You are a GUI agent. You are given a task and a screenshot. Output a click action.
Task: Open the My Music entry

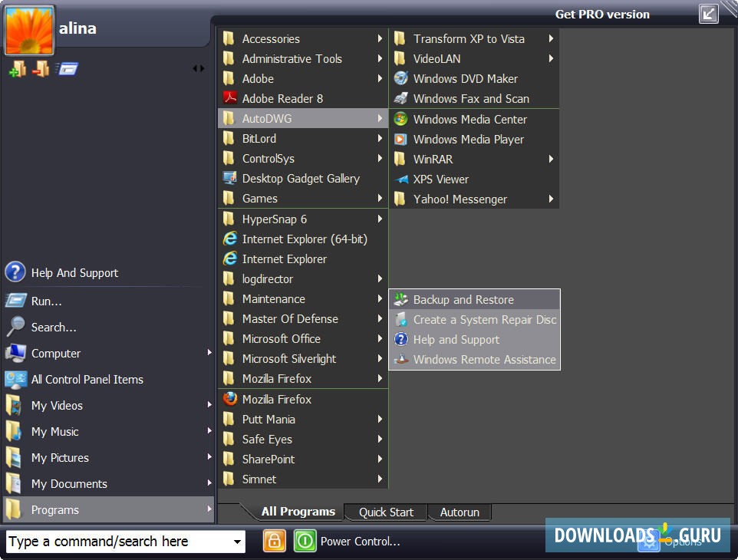pyautogui.click(x=109, y=432)
